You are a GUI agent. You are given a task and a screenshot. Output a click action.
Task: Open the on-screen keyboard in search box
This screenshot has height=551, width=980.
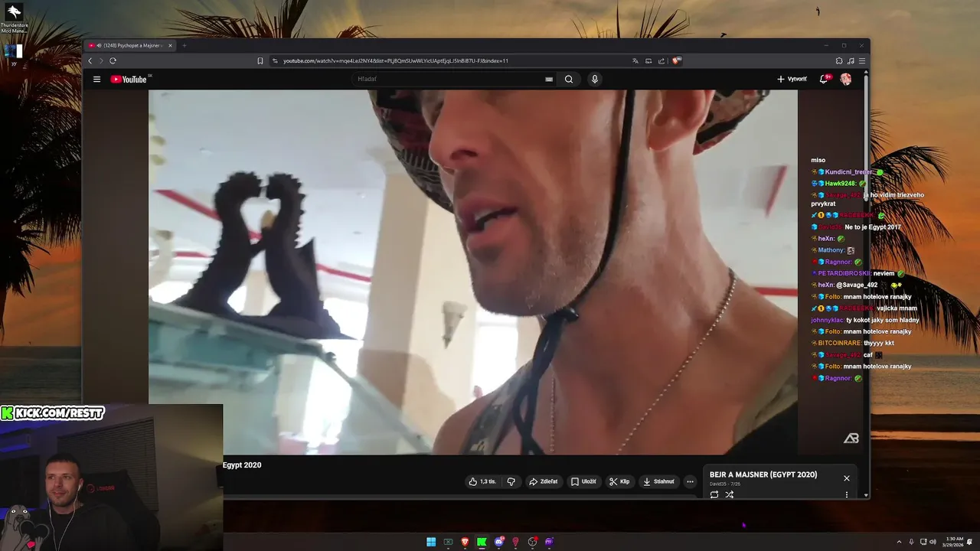pyautogui.click(x=549, y=79)
